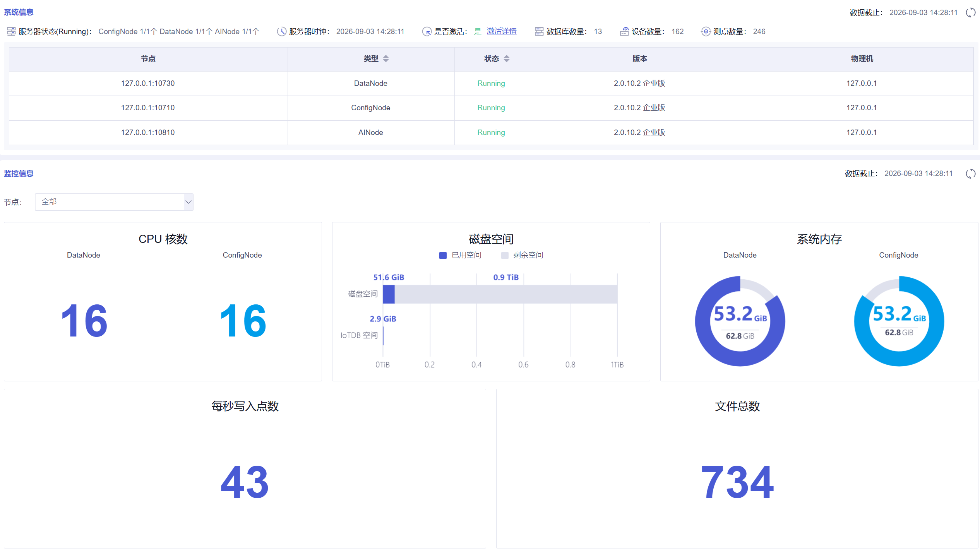Click the 2.9 GiB IoTDB space label
980x550 pixels.
point(383,319)
